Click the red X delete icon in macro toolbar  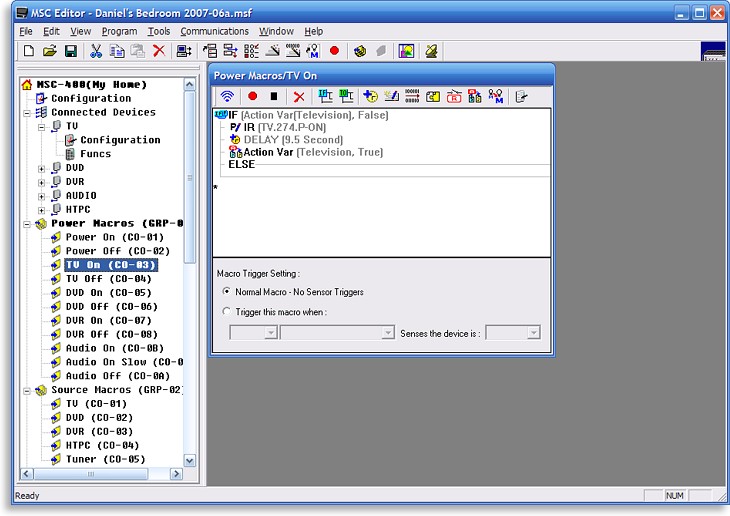coord(298,96)
